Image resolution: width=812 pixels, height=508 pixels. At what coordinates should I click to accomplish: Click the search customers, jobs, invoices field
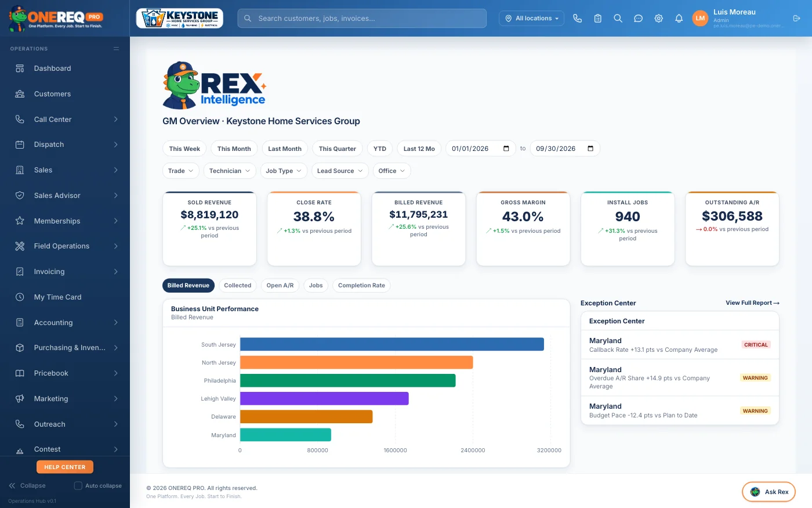362,19
